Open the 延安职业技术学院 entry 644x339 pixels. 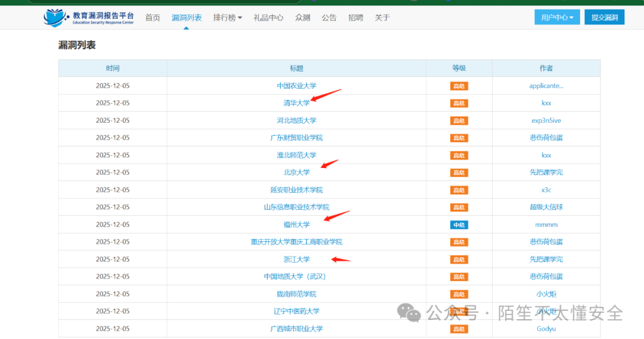(296, 190)
